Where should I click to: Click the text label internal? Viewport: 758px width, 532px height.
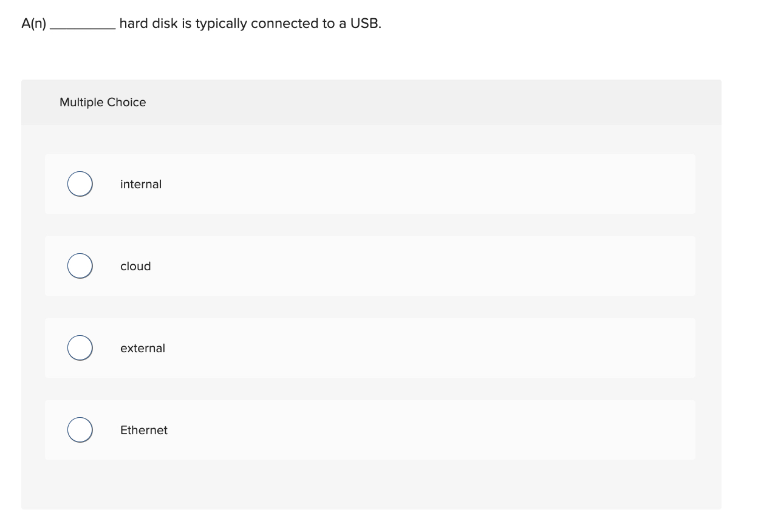pyautogui.click(x=141, y=184)
